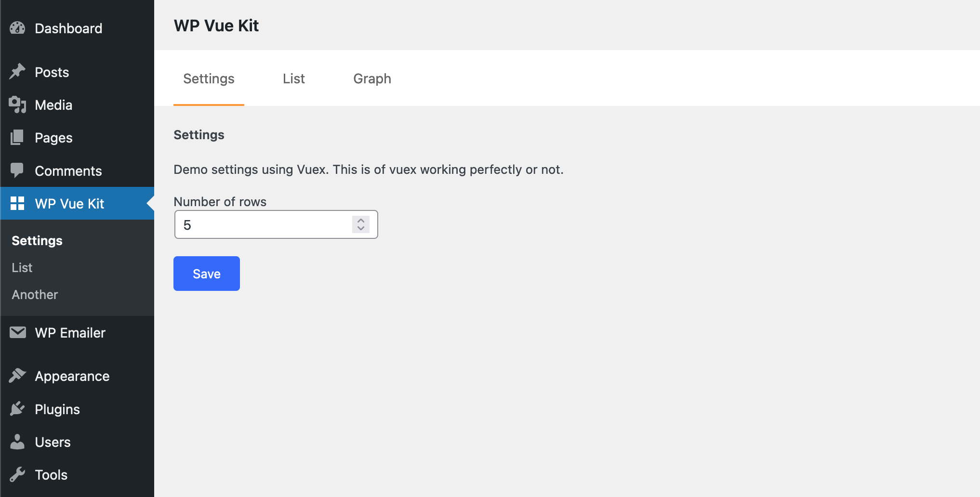This screenshot has height=497, width=980.
Task: Open List submenu in the sidebar
Action: pyautogui.click(x=22, y=267)
